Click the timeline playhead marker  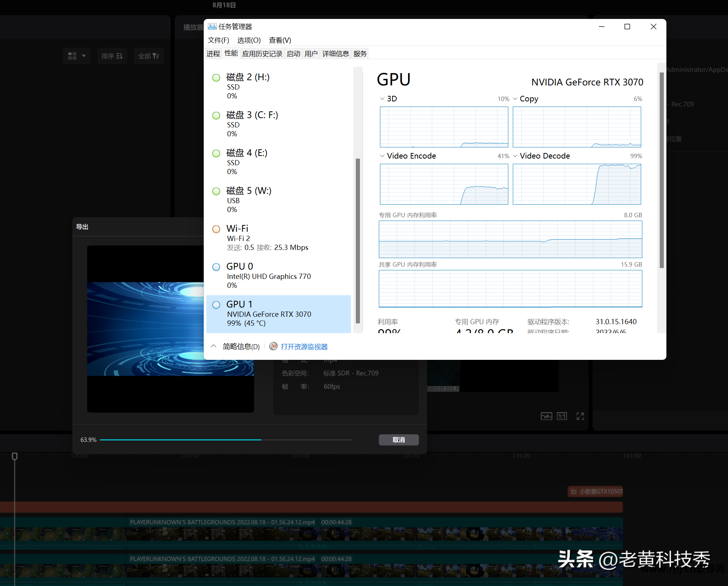coord(14,456)
